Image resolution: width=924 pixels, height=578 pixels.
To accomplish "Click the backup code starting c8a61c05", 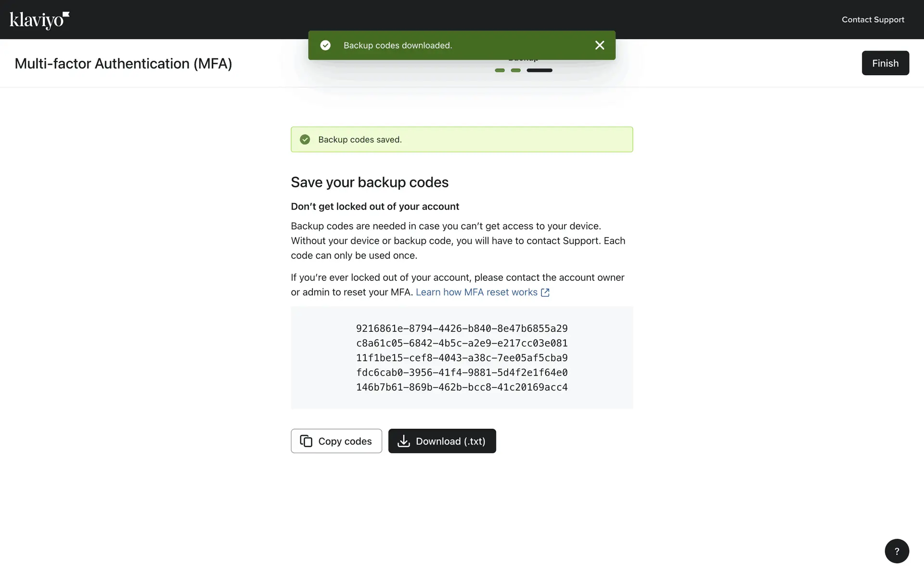I will click(462, 343).
